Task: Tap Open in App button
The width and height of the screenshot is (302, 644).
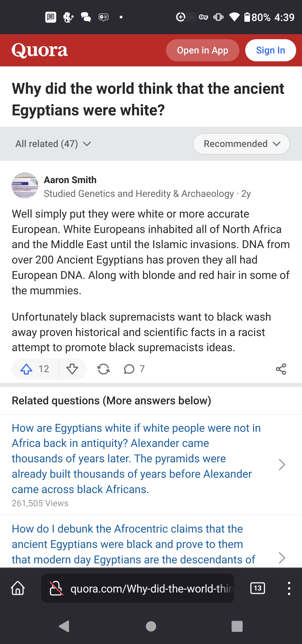Action: coord(202,50)
